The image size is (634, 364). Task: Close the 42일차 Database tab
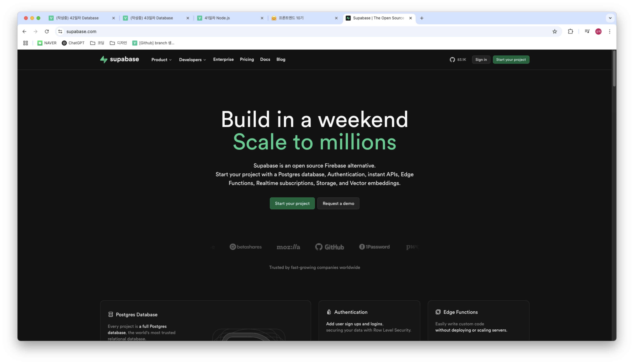click(114, 18)
